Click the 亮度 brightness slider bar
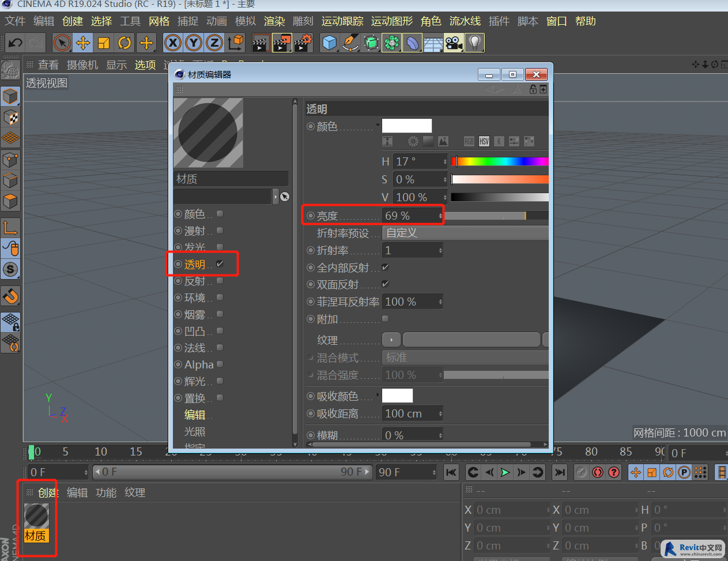The width and height of the screenshot is (728, 561). (496, 216)
